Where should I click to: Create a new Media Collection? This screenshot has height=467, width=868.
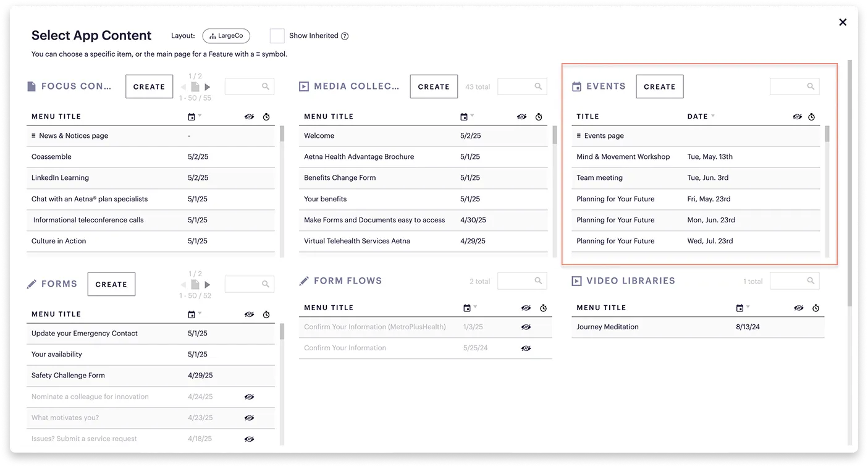(434, 87)
